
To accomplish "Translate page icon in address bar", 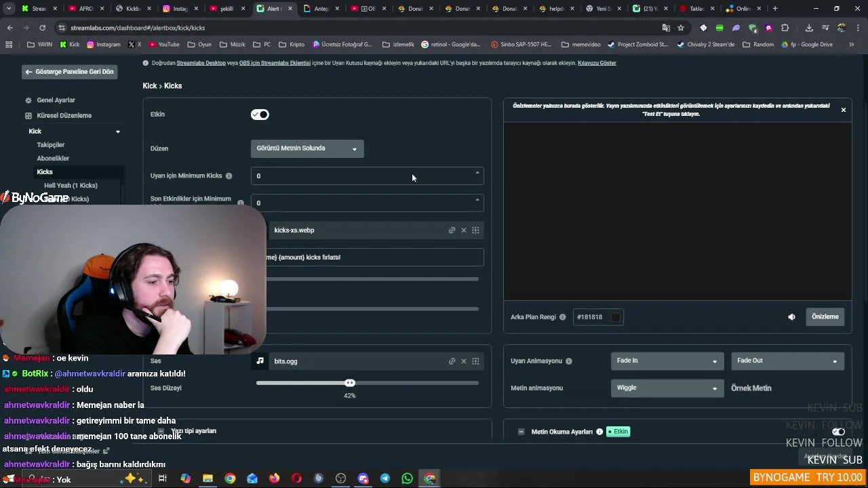I will click(x=666, y=28).
